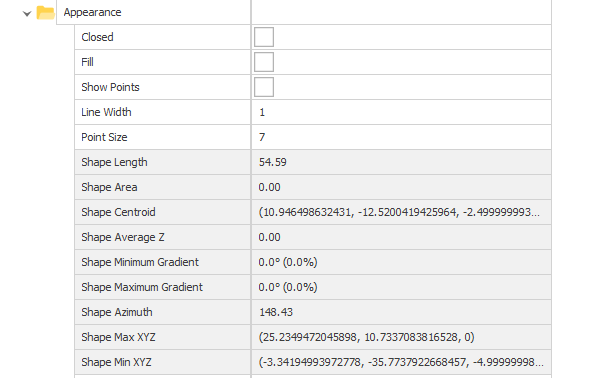Enable the Closed checkbox

point(264,37)
